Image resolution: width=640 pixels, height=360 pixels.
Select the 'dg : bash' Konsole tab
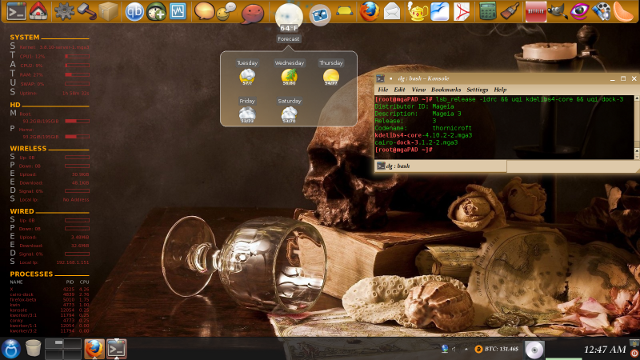[440, 166]
